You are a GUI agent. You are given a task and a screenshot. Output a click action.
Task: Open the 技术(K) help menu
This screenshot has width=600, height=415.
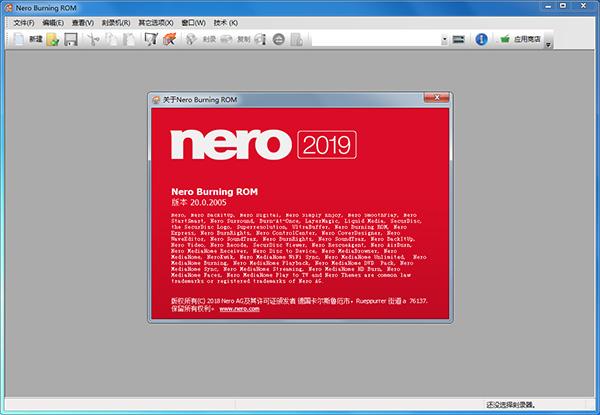225,23
